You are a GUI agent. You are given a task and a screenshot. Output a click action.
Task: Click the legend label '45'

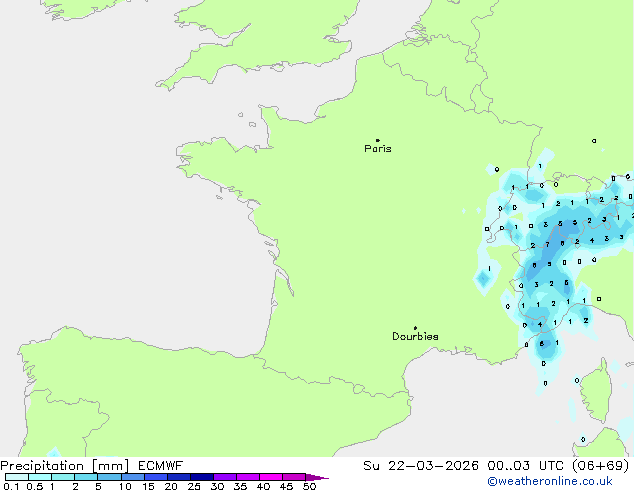[286, 486]
